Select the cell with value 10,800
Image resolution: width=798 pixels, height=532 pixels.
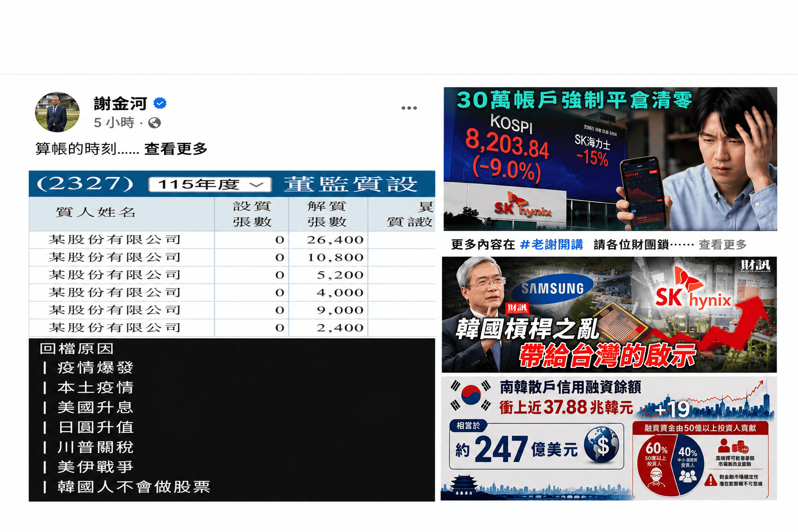[335, 258]
